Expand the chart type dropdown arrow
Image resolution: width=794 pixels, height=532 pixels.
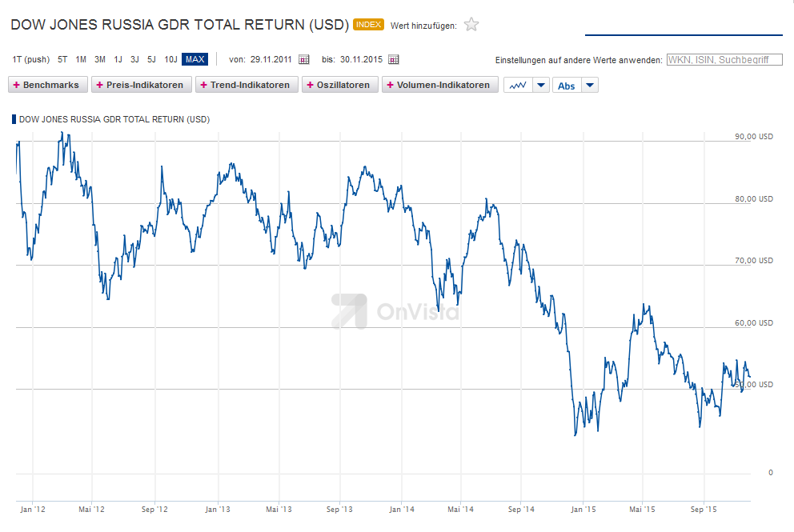541,85
